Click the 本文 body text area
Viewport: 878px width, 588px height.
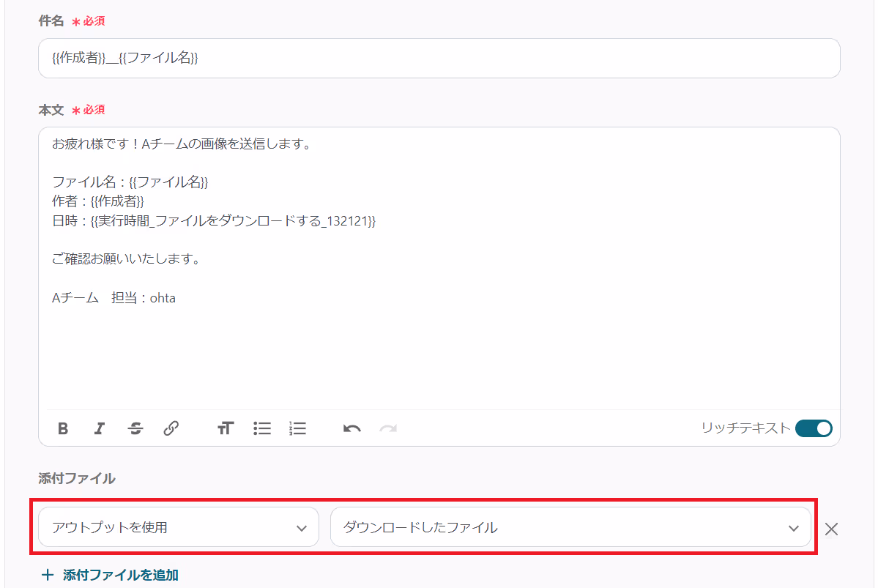pyautogui.click(x=439, y=269)
